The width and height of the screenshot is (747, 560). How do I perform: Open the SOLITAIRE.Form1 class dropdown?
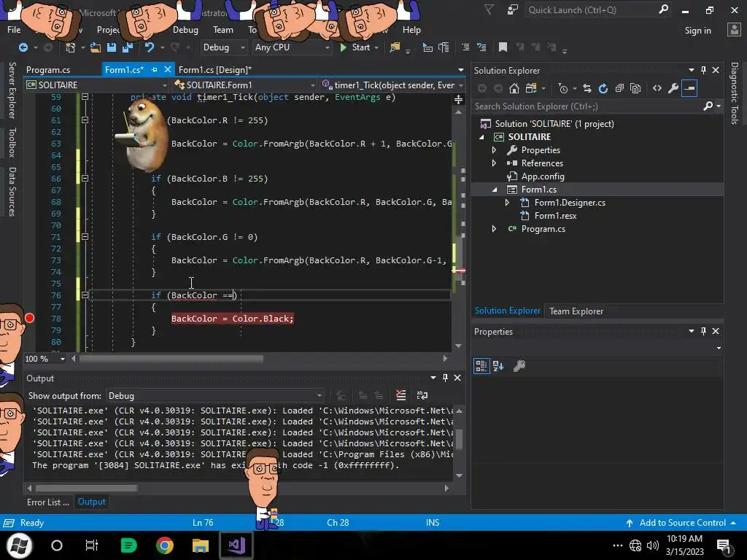pos(244,85)
